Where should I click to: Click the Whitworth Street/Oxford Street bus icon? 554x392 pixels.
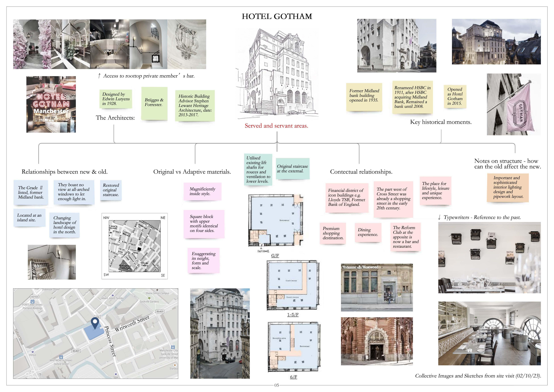point(61,357)
